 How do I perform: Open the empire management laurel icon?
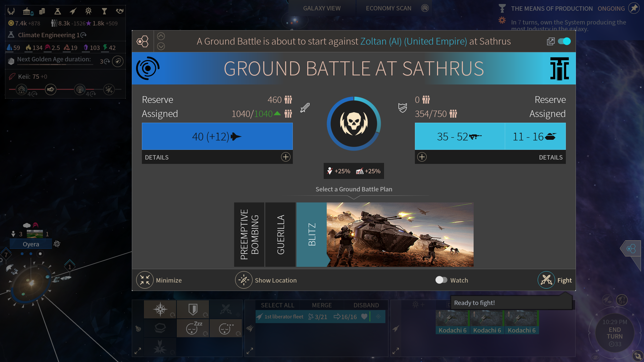coord(11,11)
